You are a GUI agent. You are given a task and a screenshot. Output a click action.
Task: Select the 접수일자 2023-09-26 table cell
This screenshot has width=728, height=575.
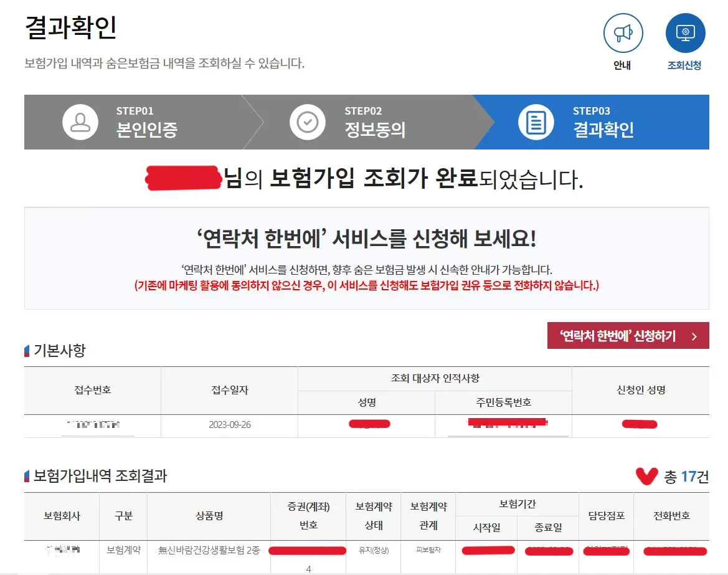pos(229,425)
